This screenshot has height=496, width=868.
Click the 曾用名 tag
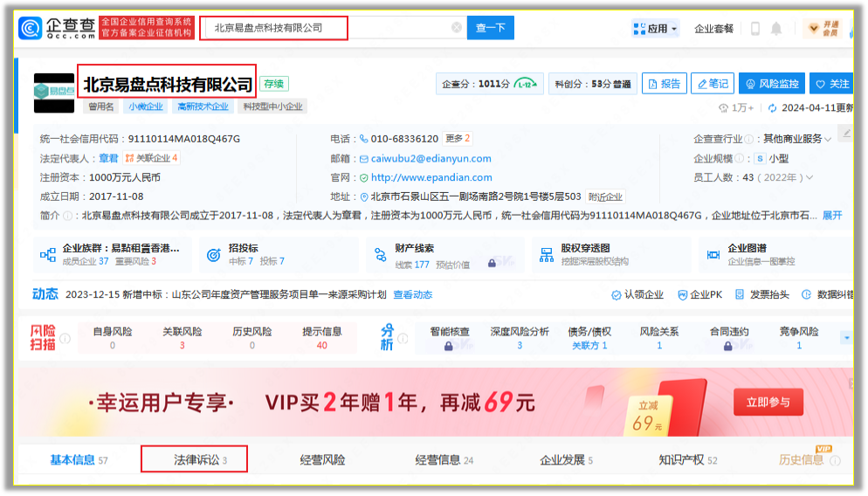pyautogui.click(x=101, y=107)
